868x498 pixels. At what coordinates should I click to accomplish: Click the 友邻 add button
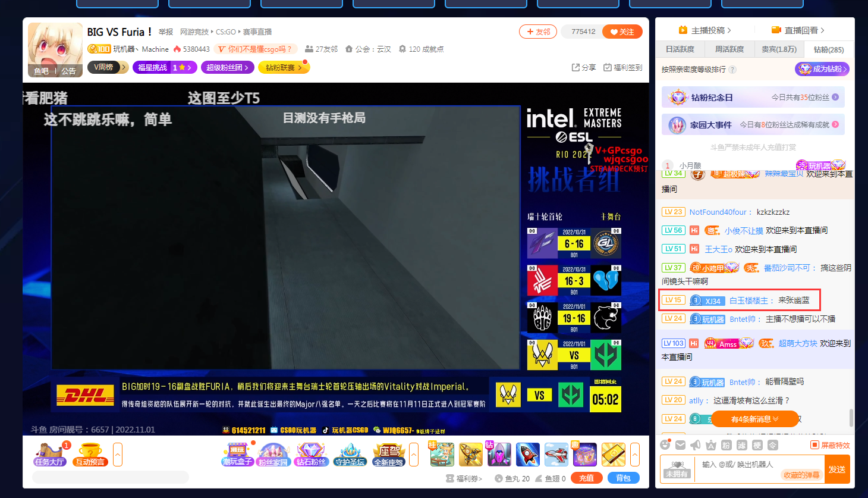pyautogui.click(x=538, y=32)
